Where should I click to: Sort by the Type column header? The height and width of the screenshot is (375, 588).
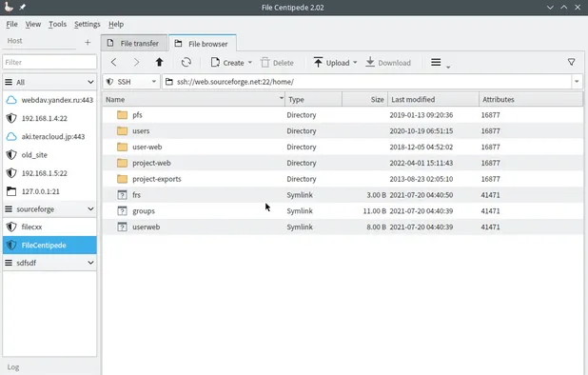[313, 99]
